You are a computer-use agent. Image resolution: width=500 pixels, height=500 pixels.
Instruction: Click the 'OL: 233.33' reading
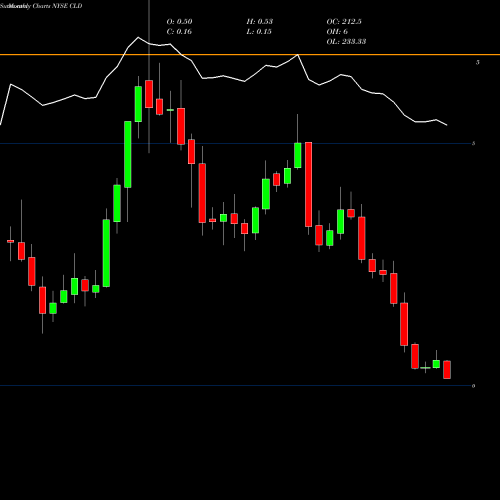[x=346, y=42]
